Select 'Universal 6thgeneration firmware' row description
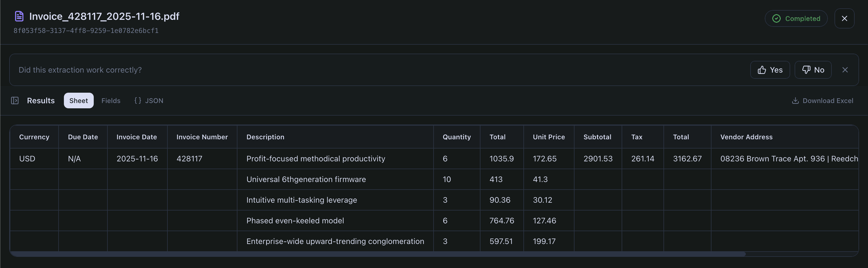This screenshot has height=268, width=868. pyautogui.click(x=335, y=179)
